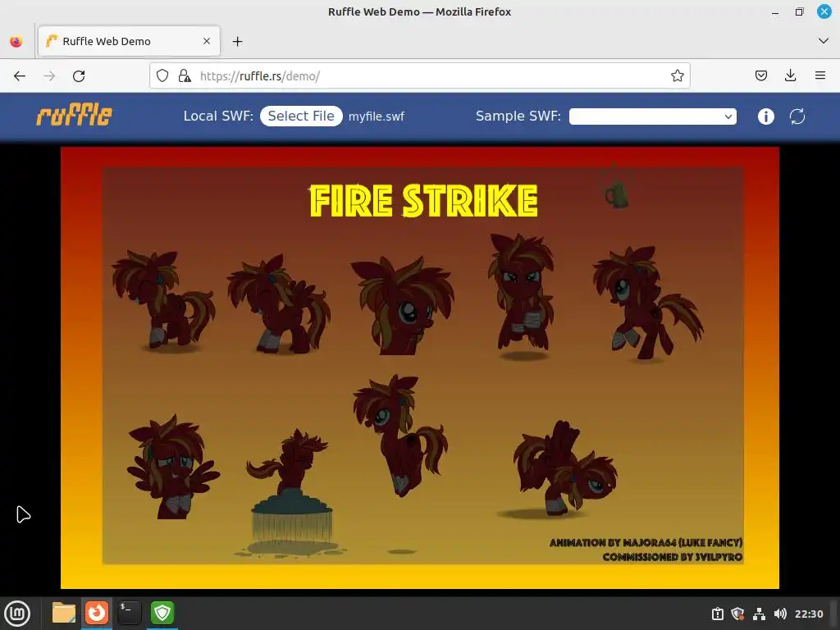
Task: Click the Firefox View icon
Action: (x=16, y=41)
